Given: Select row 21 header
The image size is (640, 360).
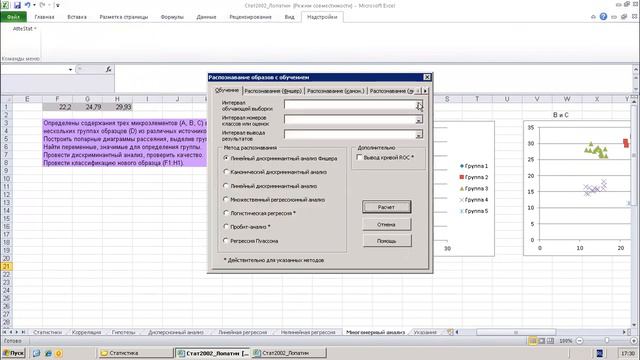Looking at the screenshot, I should [6, 267].
